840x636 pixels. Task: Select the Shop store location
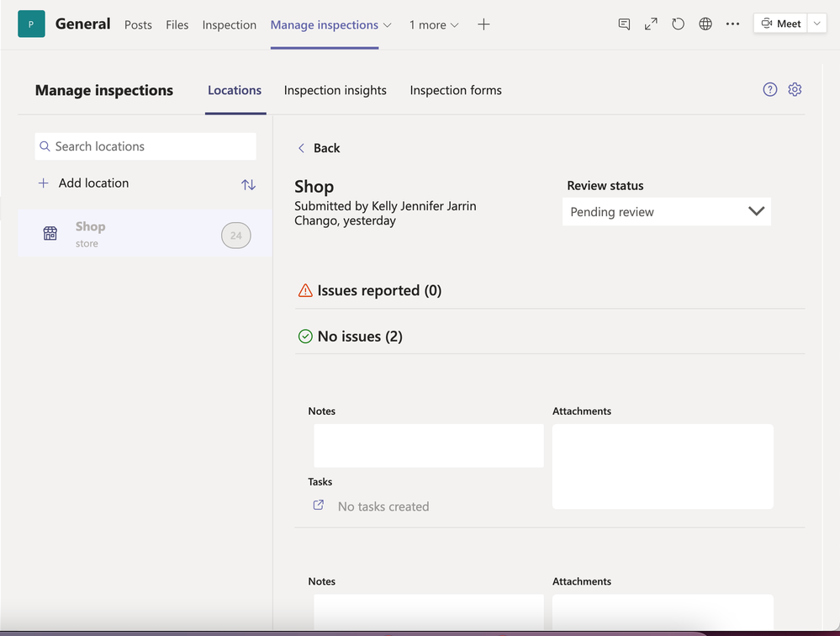[x=145, y=234]
